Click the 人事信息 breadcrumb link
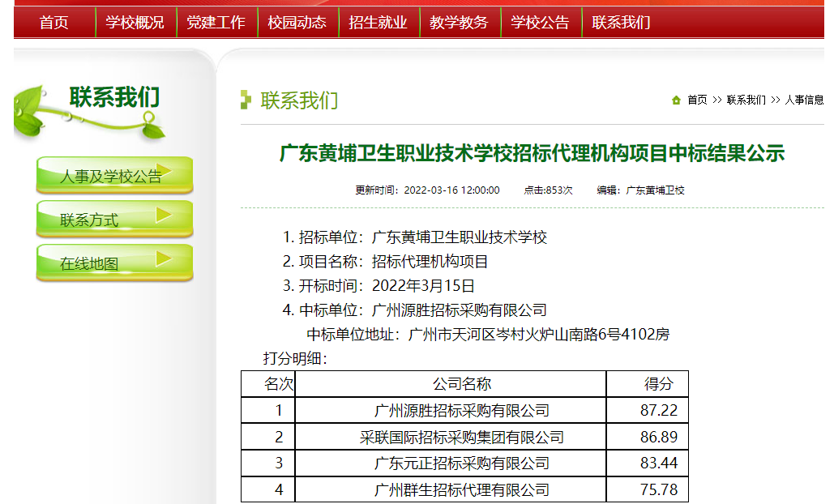This screenshot has width=834, height=504. [804, 100]
